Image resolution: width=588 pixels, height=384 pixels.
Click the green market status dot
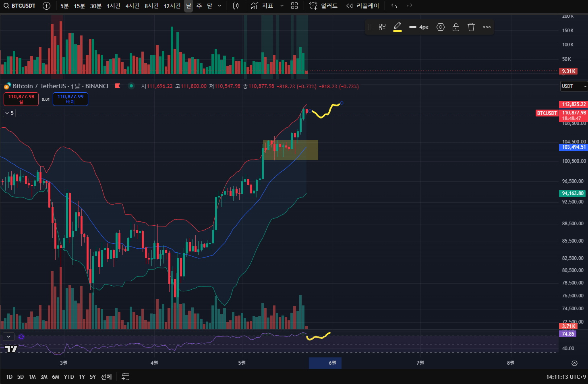tap(131, 86)
